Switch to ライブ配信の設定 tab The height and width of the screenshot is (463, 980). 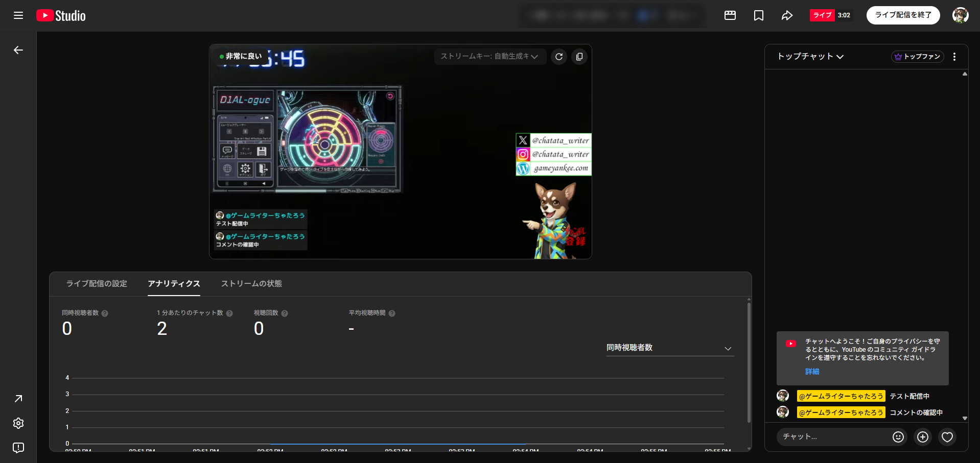tap(97, 284)
